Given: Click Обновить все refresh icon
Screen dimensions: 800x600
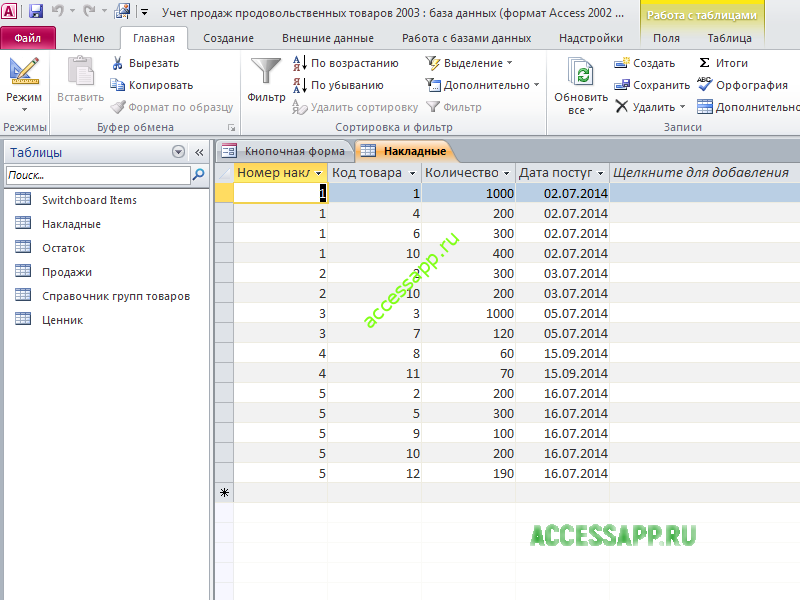Looking at the screenshot, I should (x=581, y=72).
